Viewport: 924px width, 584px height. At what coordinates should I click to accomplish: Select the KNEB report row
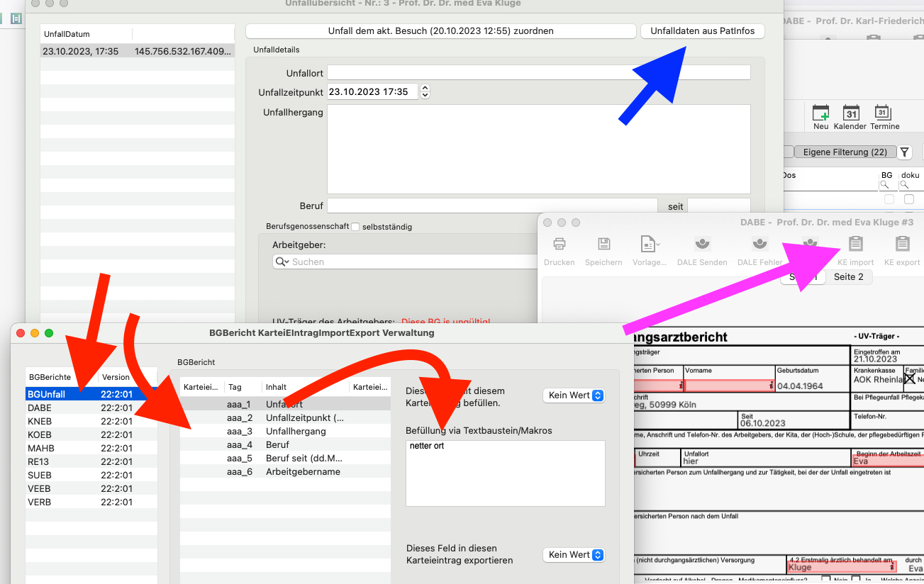click(91, 421)
